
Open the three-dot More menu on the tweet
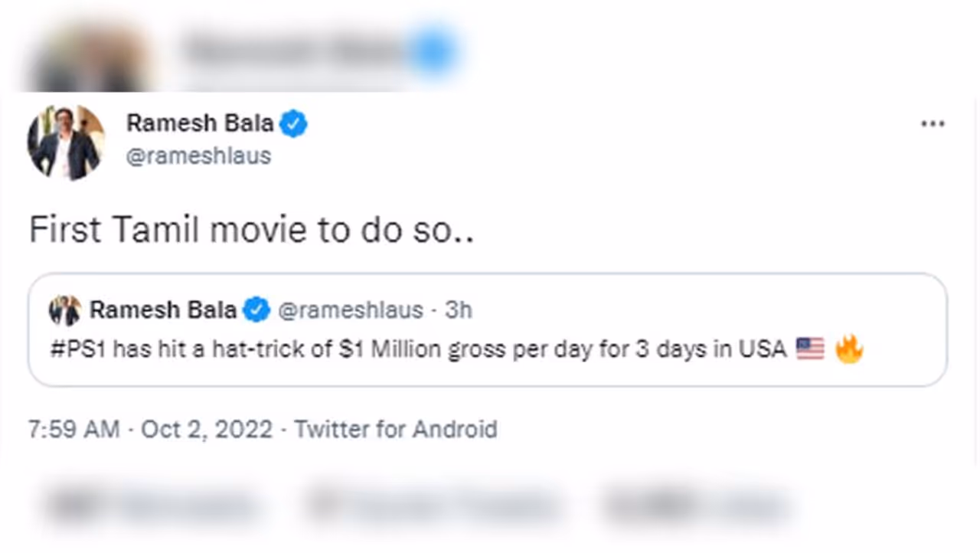pos(933,124)
